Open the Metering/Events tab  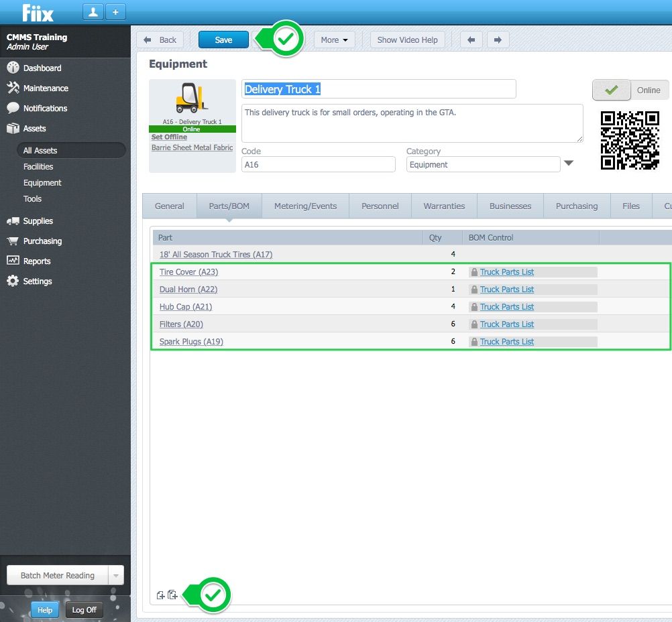coord(305,206)
